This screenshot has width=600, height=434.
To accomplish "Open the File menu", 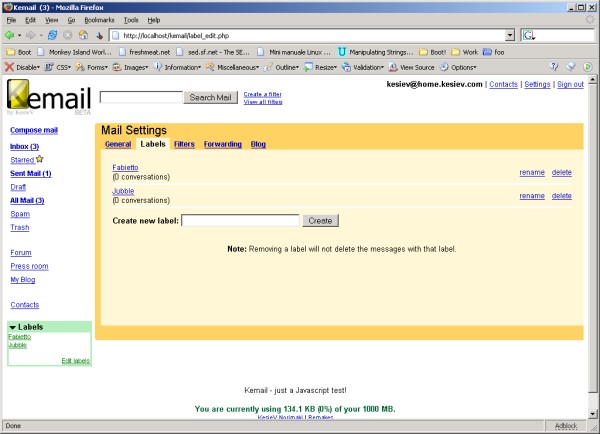I will coord(11,20).
